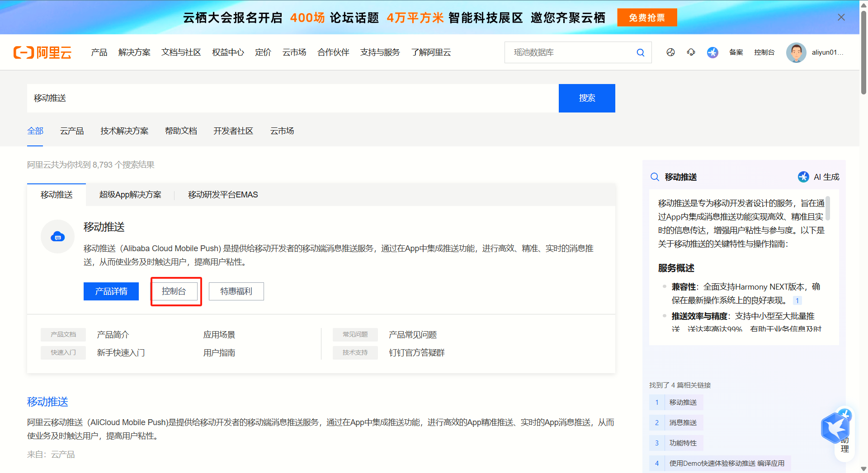Click the 控制台 button in product card
The image size is (868, 473).
[x=174, y=291]
